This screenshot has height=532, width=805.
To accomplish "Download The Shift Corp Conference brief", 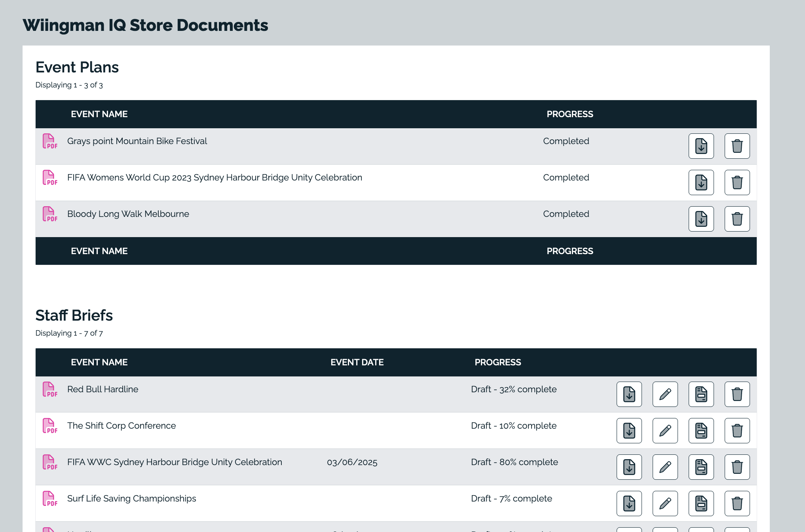I will (629, 431).
